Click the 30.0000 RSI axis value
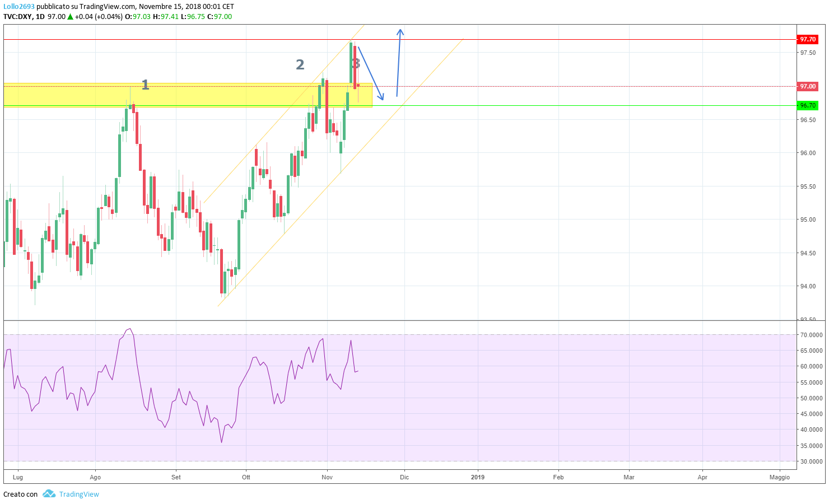Image resolution: width=829 pixels, height=504 pixels. tap(811, 461)
